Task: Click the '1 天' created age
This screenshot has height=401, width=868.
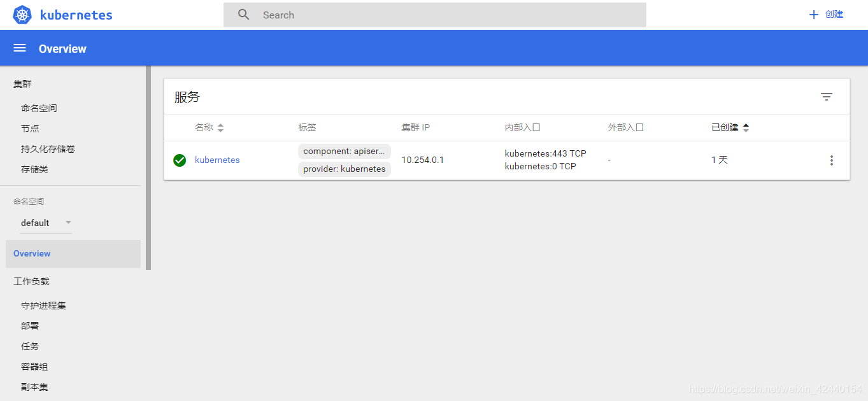Action: click(720, 160)
